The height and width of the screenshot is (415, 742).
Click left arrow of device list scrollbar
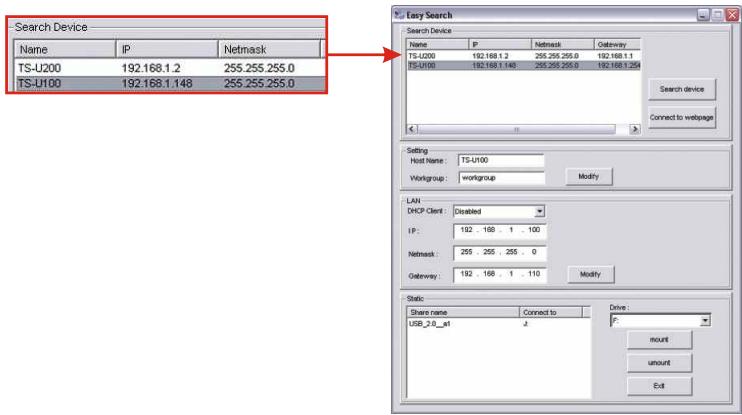tap(412, 129)
